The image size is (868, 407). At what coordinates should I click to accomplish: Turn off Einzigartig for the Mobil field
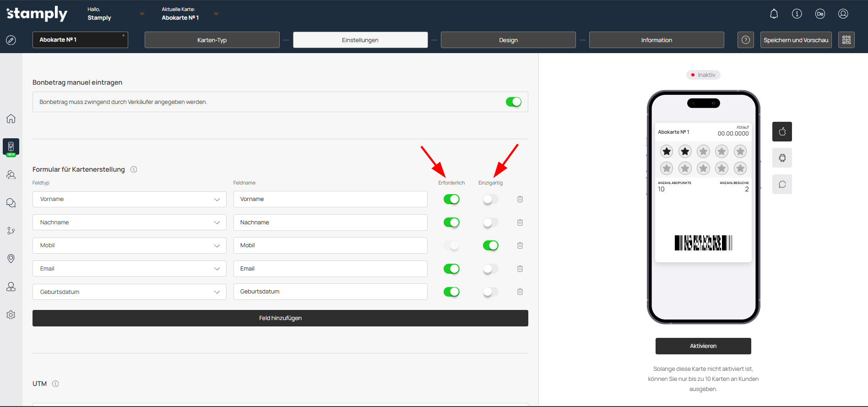coord(490,245)
